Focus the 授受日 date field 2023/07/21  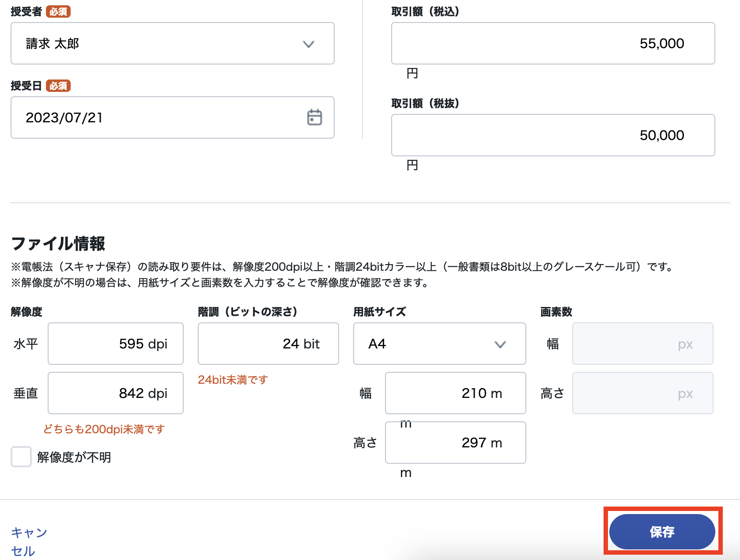(x=173, y=117)
